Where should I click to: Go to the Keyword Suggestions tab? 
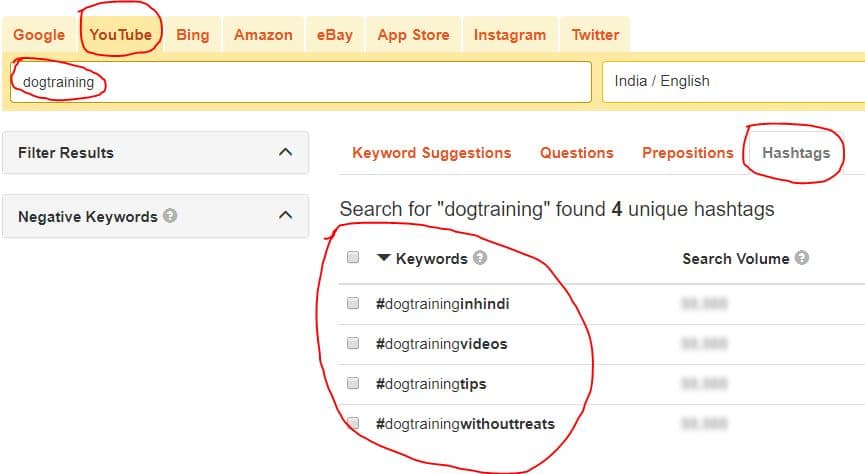pyautogui.click(x=431, y=153)
